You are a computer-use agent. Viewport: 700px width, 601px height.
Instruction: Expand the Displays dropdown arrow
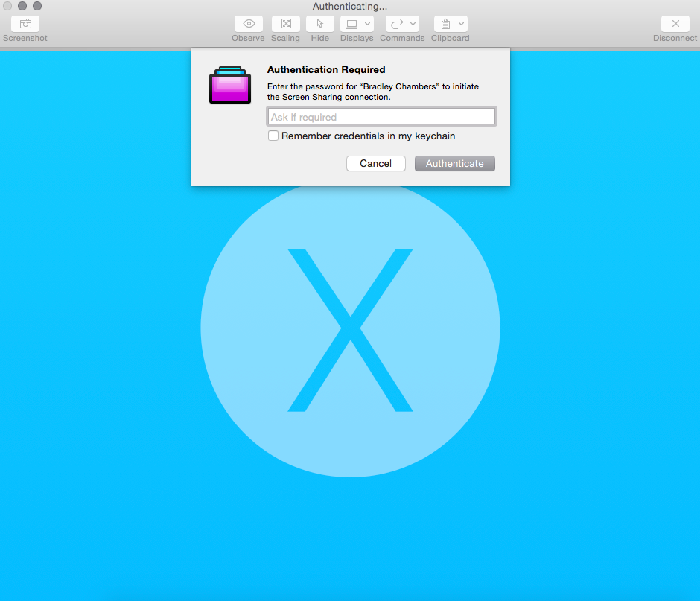(367, 24)
